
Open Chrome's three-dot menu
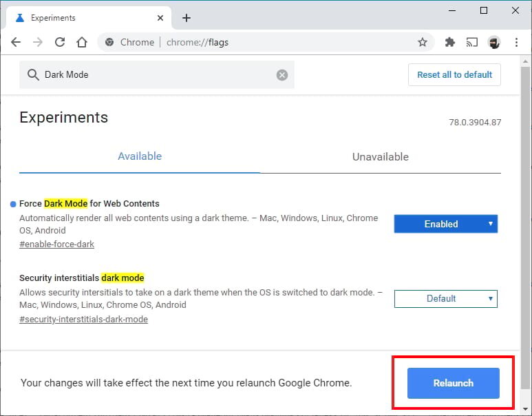click(x=516, y=42)
